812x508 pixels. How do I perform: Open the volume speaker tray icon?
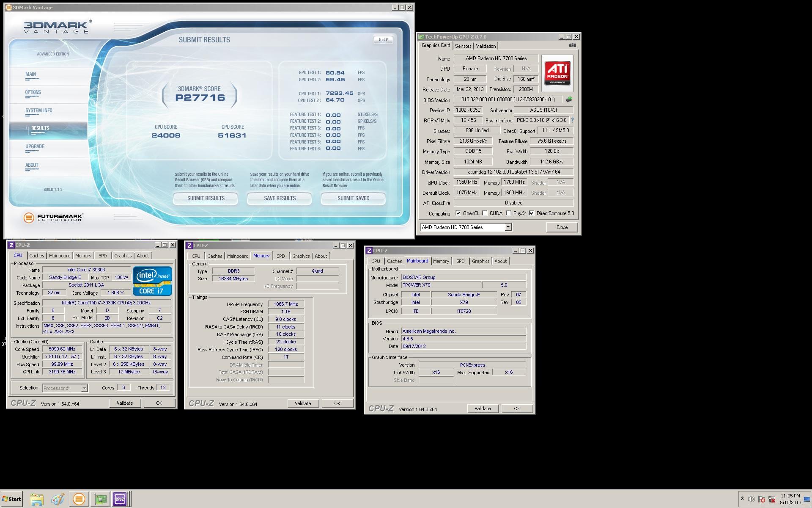752,499
